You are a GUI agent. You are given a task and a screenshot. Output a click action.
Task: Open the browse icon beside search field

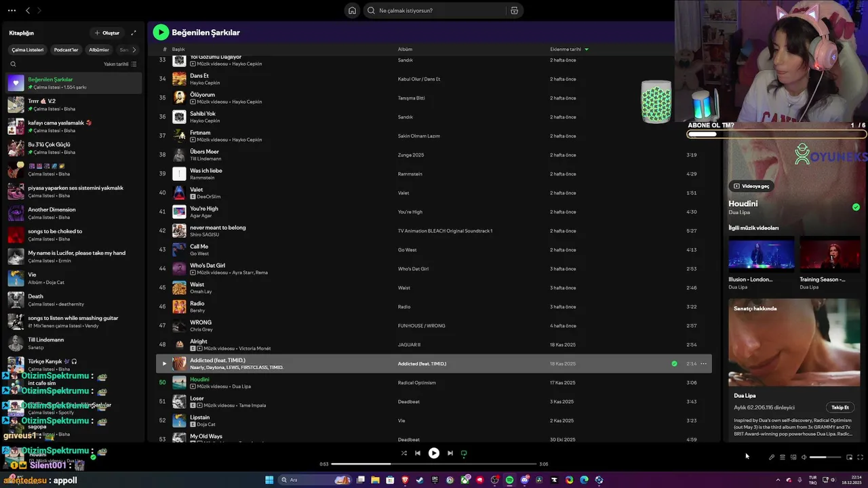(x=514, y=10)
